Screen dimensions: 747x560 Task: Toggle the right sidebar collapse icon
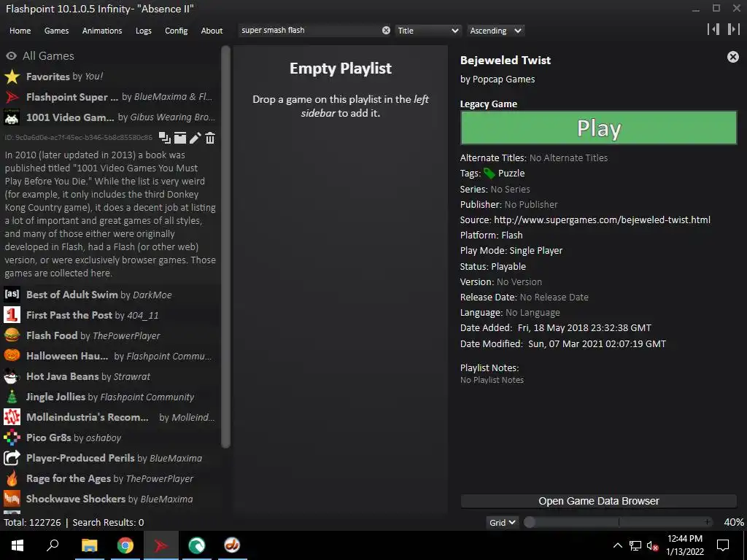[x=733, y=29]
